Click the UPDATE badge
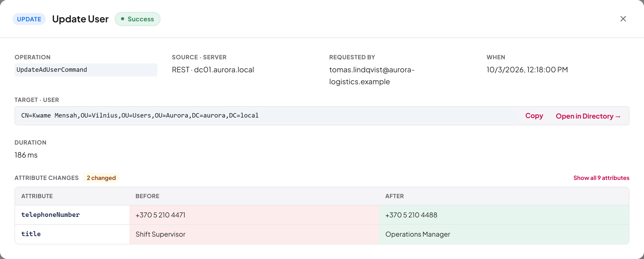Viewport: 644px width, 259px height. (x=29, y=19)
